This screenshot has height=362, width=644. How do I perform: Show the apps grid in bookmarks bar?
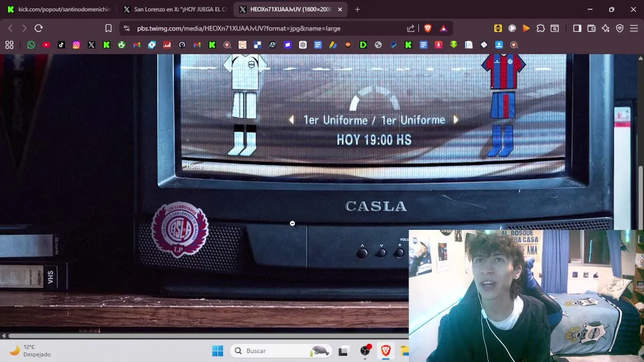pyautogui.click(x=9, y=45)
